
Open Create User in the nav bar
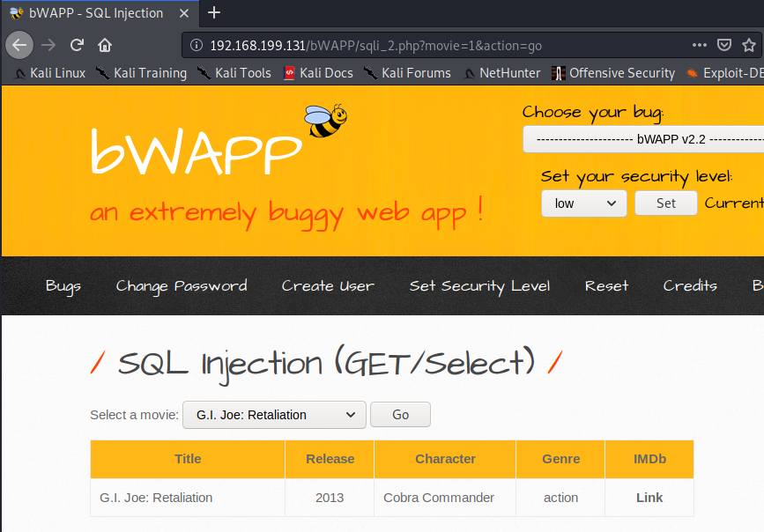click(x=328, y=286)
